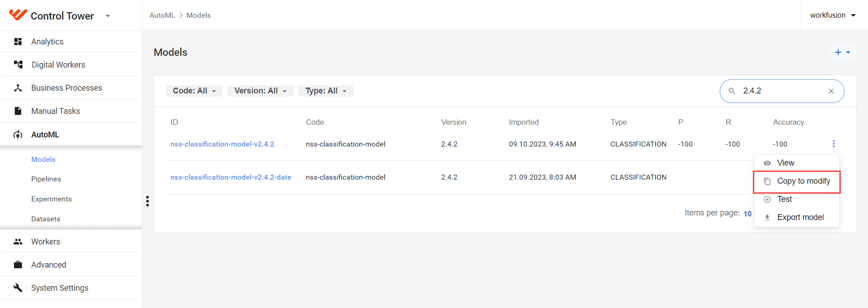Click into the search field containing 2.4.2
This screenshot has width=868, height=308.
782,91
